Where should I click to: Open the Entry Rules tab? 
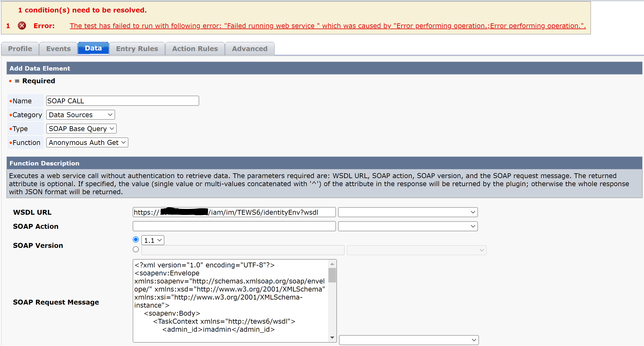[137, 48]
